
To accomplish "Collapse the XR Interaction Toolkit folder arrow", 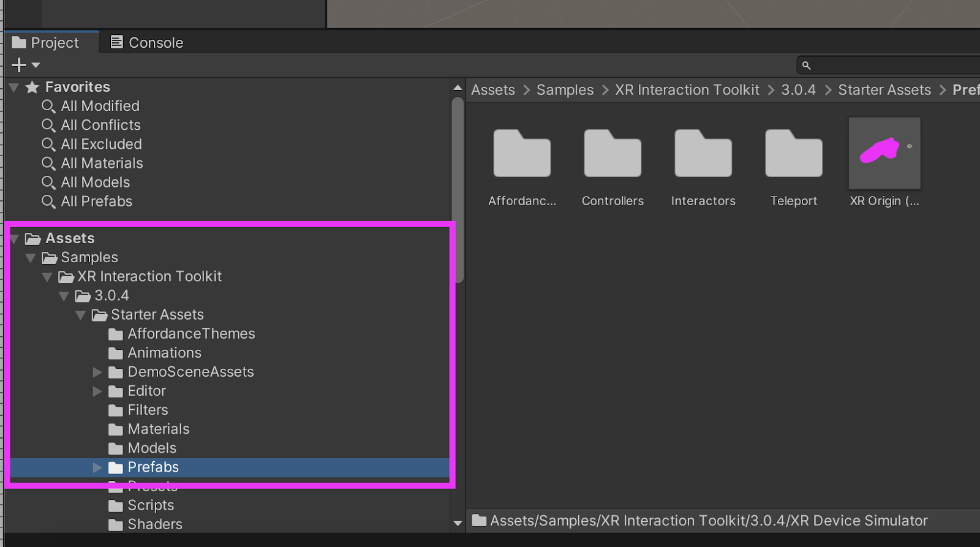I will point(47,277).
